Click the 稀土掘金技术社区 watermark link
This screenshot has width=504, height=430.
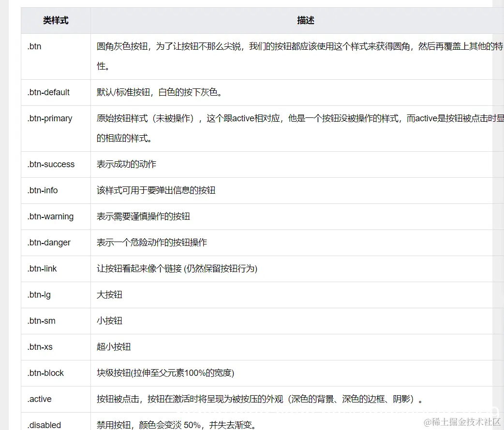[x=461, y=421]
